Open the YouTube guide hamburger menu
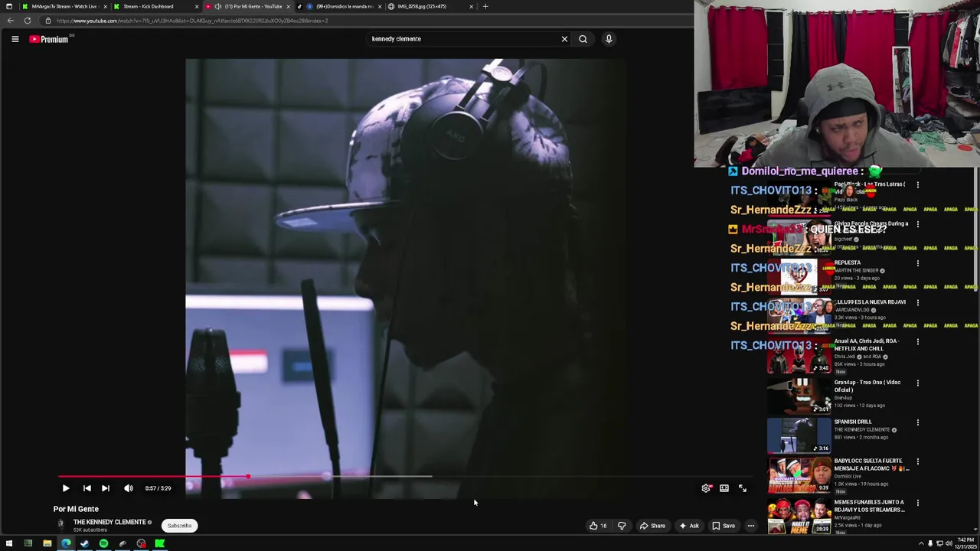Image resolution: width=980 pixels, height=551 pixels. 15,39
